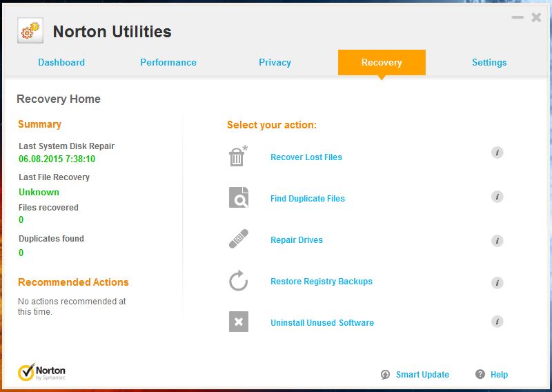Open Restore Registry Backups link
The height and width of the screenshot is (392, 552).
[x=322, y=282]
